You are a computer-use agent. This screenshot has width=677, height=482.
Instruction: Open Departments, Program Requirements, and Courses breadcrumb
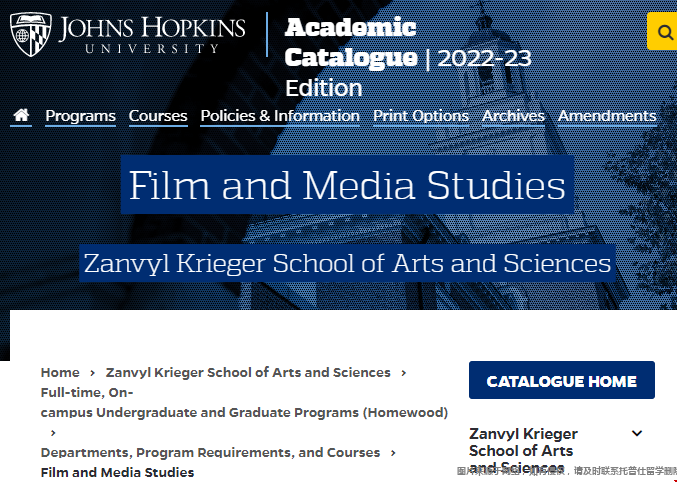(x=210, y=453)
